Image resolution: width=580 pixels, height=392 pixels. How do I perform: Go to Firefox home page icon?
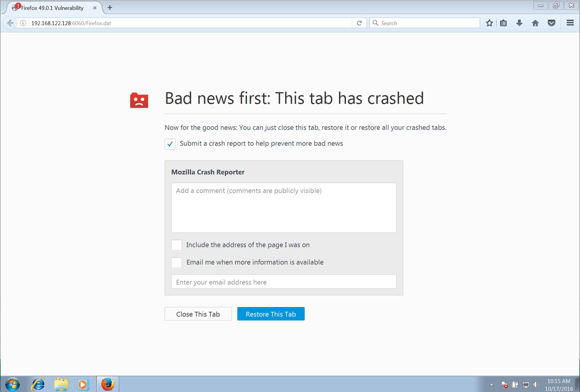[x=535, y=23]
